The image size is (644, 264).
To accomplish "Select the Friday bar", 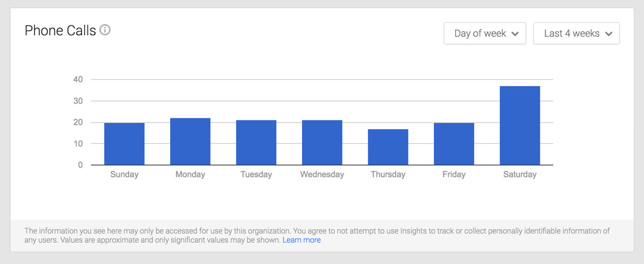I will tap(454, 144).
